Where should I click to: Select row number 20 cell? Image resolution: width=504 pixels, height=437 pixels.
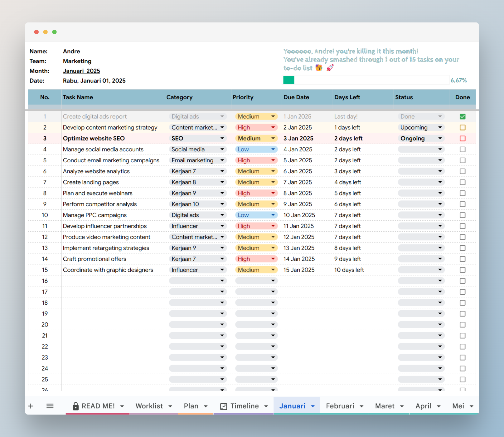(x=45, y=325)
